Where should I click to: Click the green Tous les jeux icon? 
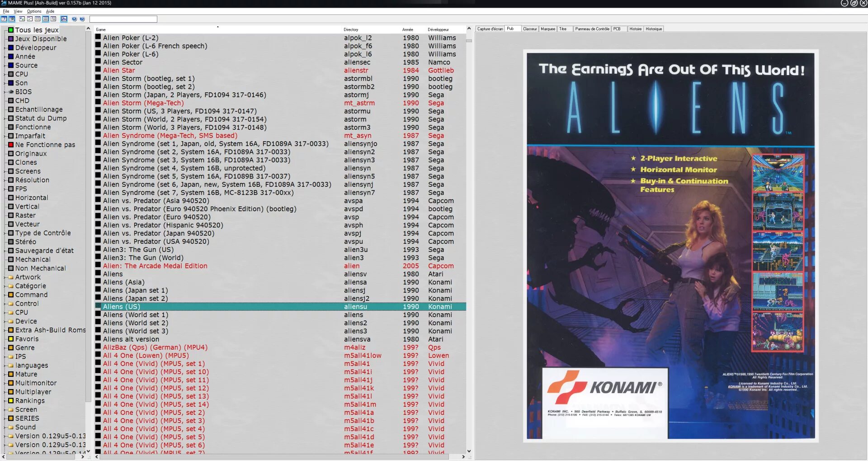tap(11, 30)
